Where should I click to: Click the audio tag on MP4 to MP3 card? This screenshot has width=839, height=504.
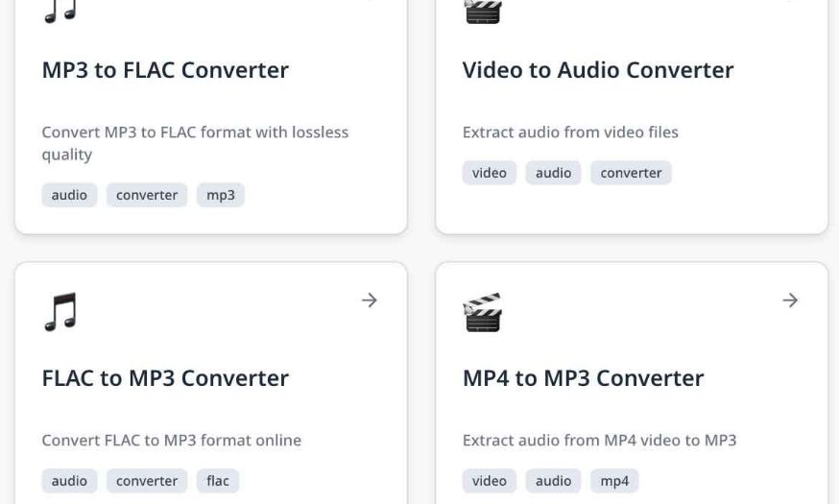click(553, 481)
